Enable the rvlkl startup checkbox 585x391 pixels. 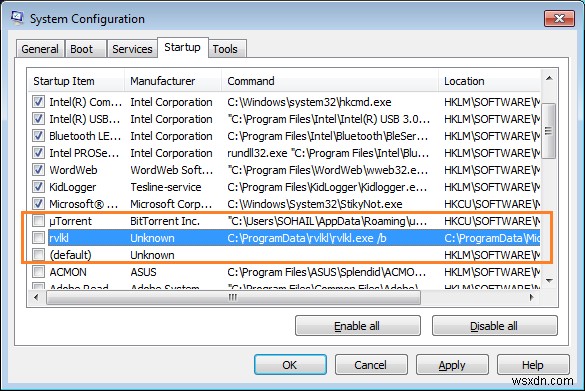pos(38,238)
